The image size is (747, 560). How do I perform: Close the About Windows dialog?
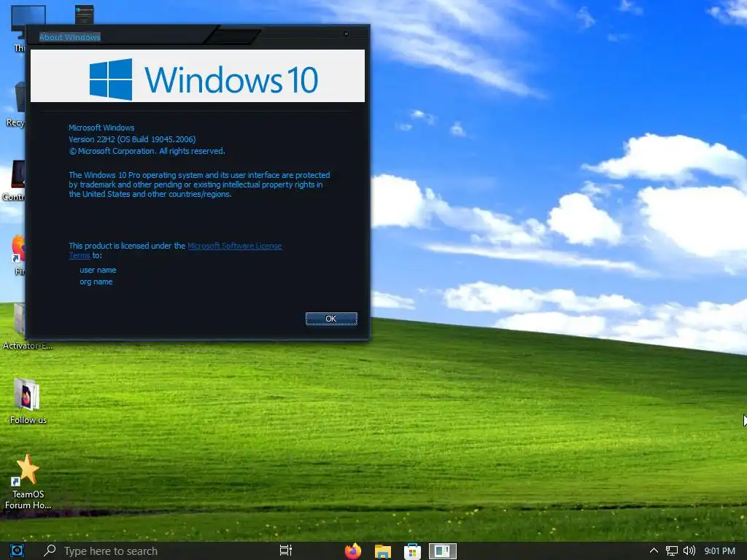[x=346, y=34]
